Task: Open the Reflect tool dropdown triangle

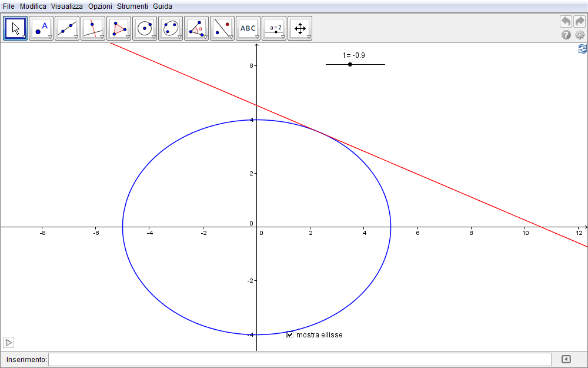Action: (231, 37)
